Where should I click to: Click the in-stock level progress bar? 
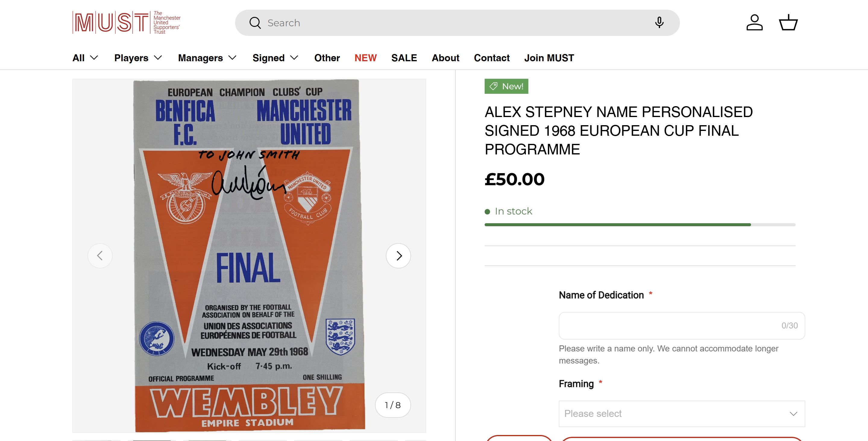click(640, 224)
